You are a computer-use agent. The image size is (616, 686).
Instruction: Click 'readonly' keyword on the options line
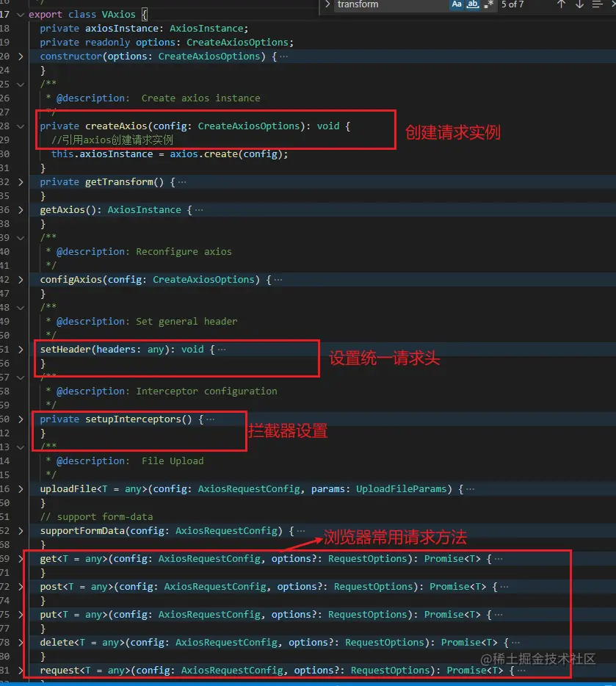pos(107,43)
